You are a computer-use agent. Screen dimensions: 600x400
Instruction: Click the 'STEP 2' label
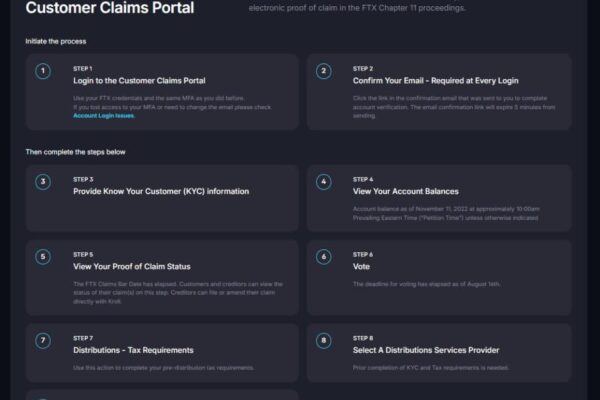tap(363, 69)
